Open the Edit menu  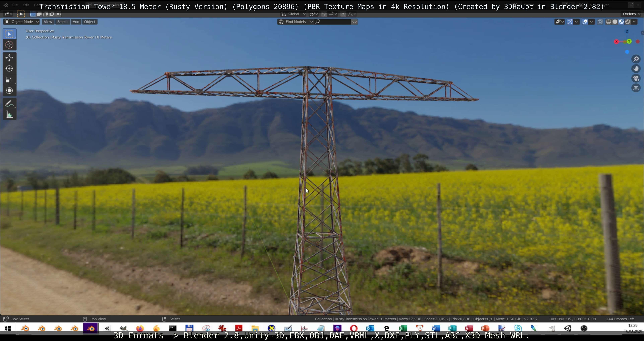coord(26,5)
